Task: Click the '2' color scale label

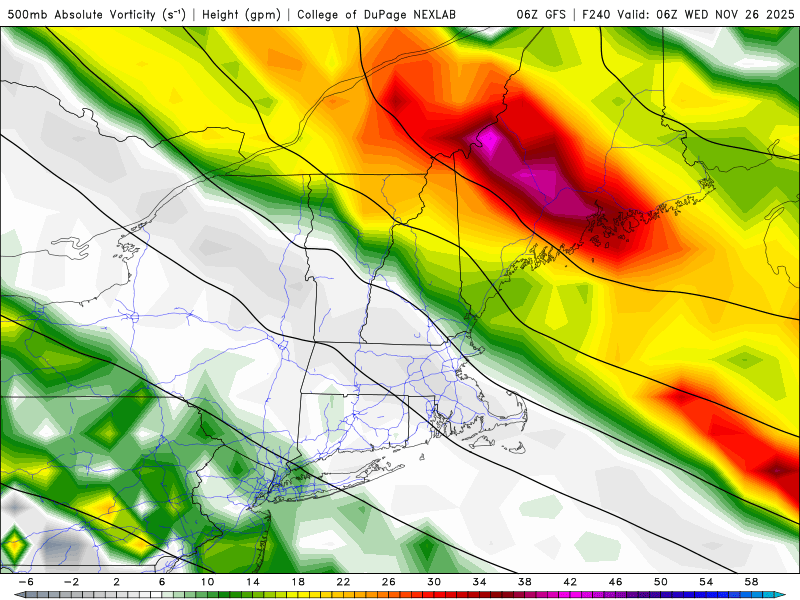Action: [x=117, y=582]
